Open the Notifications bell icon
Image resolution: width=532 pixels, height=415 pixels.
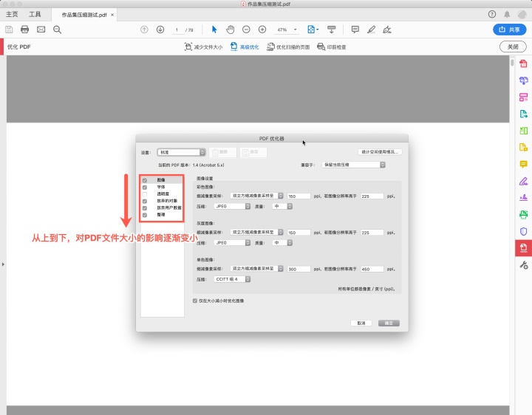(x=507, y=14)
